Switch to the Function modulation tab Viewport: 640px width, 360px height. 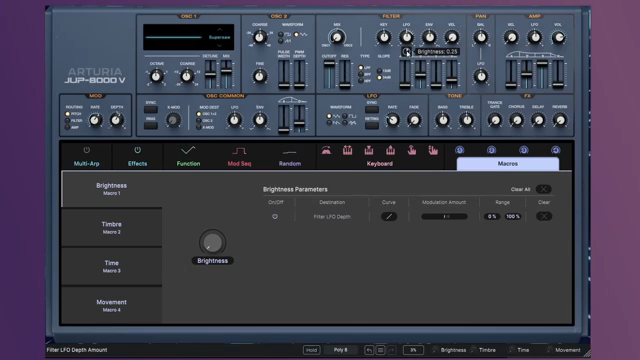188,163
